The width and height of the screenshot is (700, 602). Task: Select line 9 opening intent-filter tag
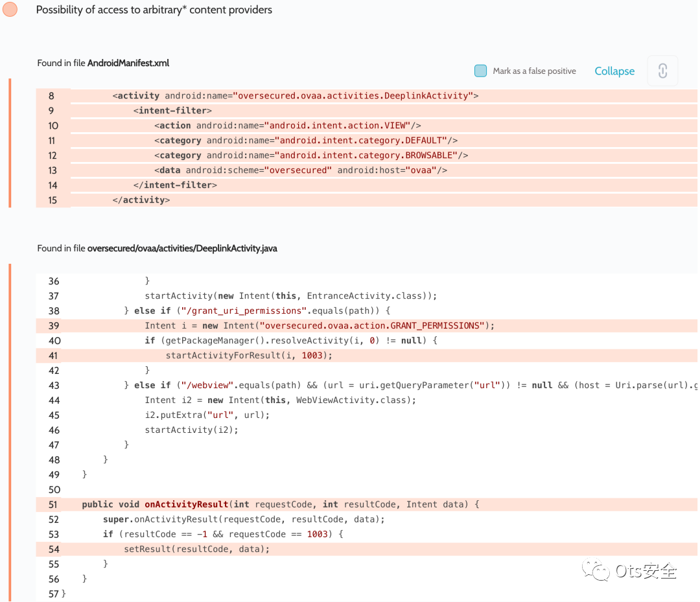pos(366,110)
